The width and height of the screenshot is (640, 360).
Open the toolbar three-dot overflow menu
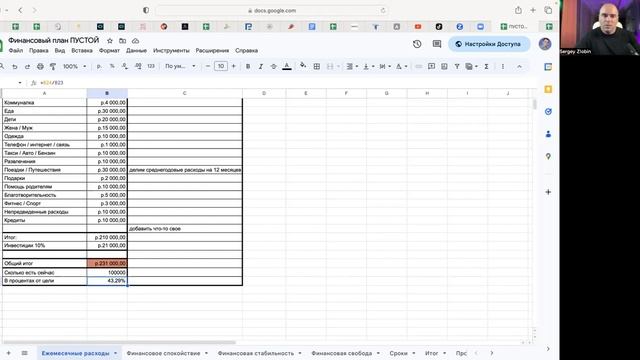click(502, 67)
